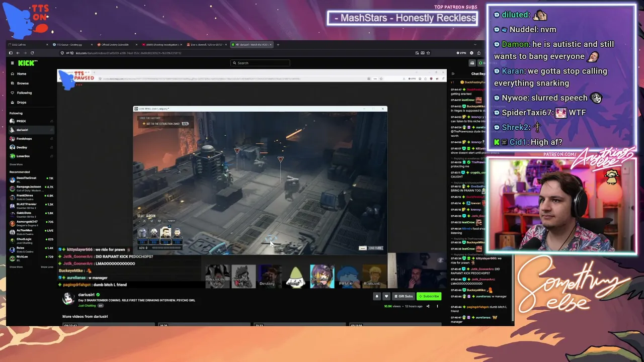The width and height of the screenshot is (644, 362).
Task: Show more followed channels
Action: tap(16, 164)
